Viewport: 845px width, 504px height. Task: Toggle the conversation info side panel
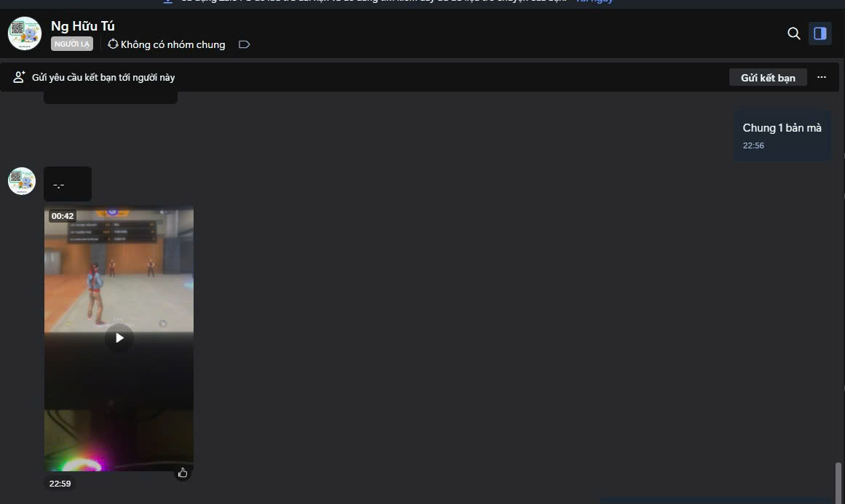pos(820,33)
